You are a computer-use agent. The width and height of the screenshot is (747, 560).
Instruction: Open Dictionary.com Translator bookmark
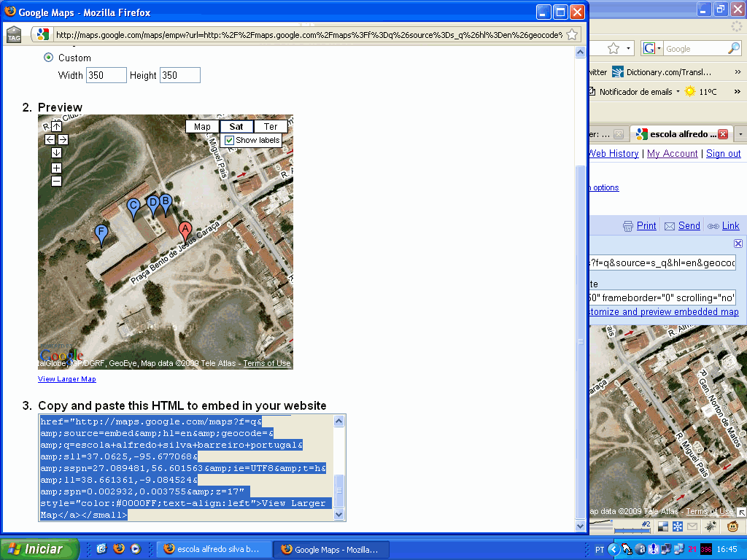click(x=662, y=72)
